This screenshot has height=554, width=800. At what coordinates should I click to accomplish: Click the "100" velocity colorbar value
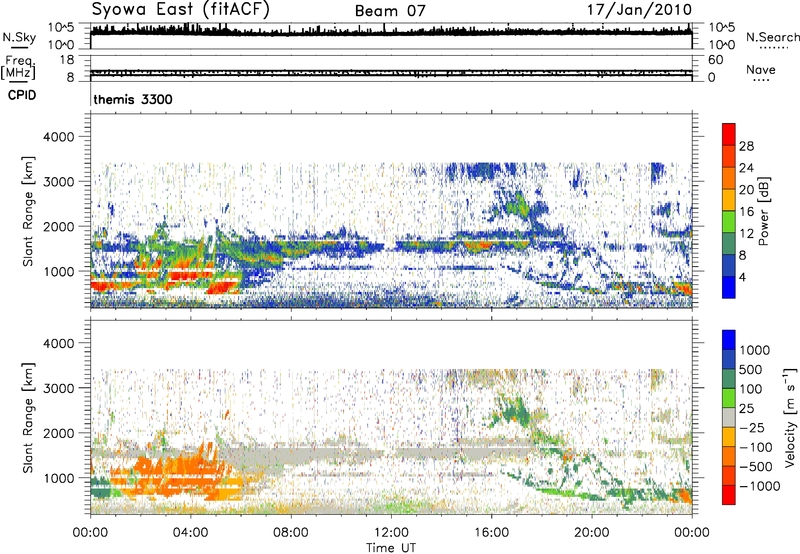(x=750, y=389)
